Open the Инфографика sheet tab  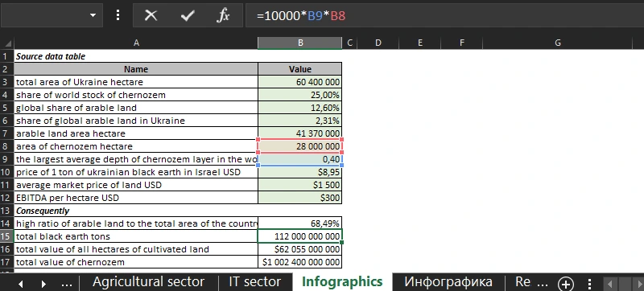click(x=448, y=282)
